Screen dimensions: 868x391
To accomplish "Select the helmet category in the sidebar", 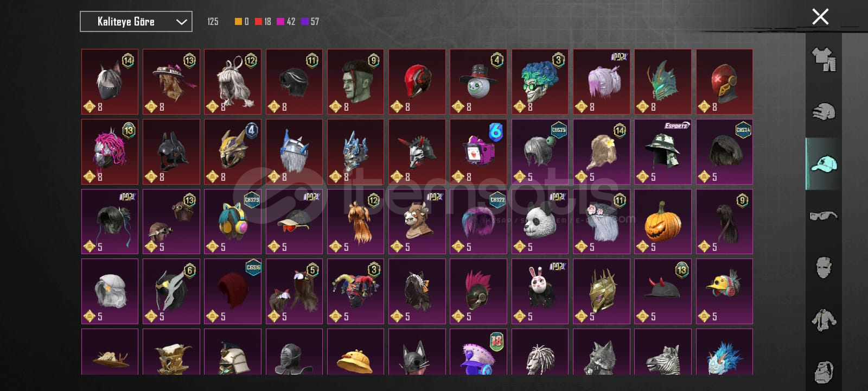I will click(x=824, y=112).
